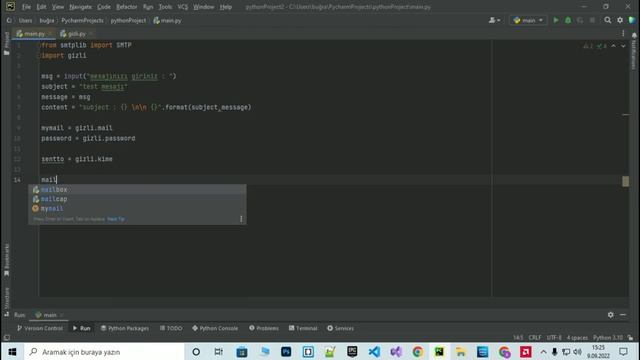Hide the Run tool window with minus icon
Image resolution: width=640 pixels, height=360 pixels.
pos(623,315)
